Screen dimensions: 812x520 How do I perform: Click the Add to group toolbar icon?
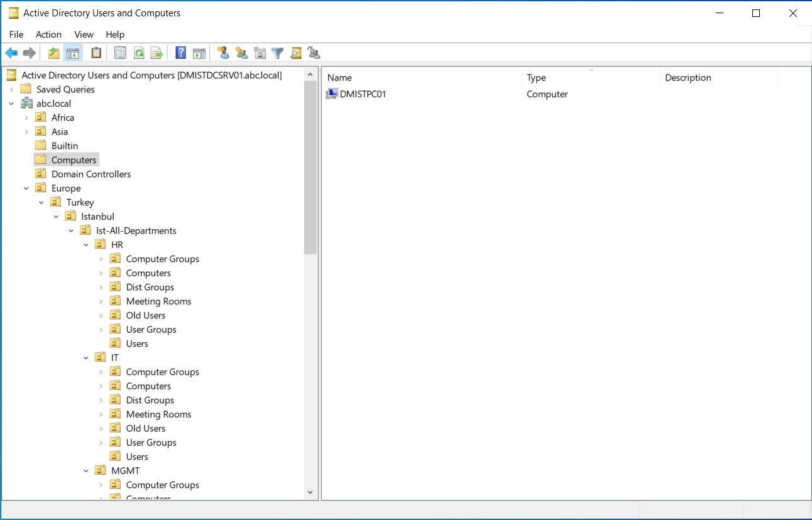314,53
